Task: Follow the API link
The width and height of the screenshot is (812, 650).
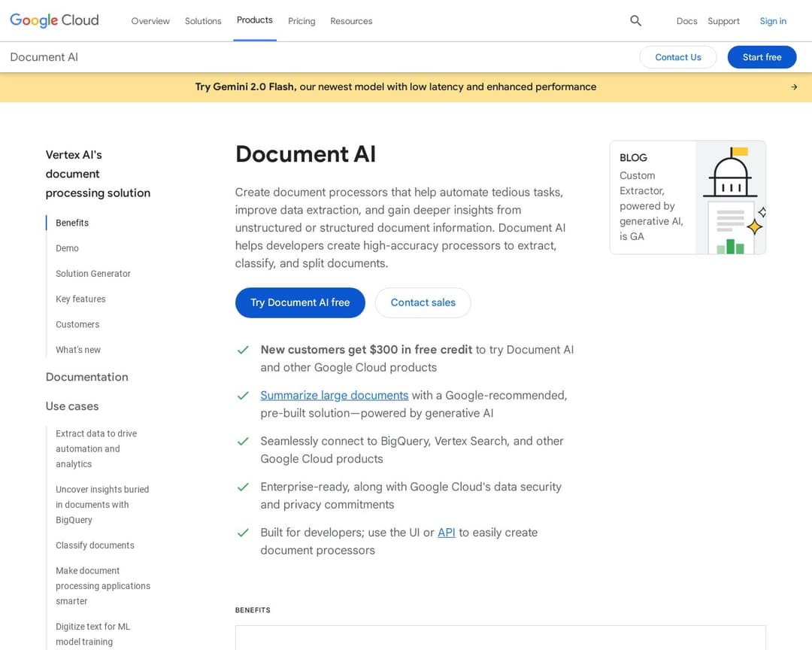Action: [x=447, y=533]
